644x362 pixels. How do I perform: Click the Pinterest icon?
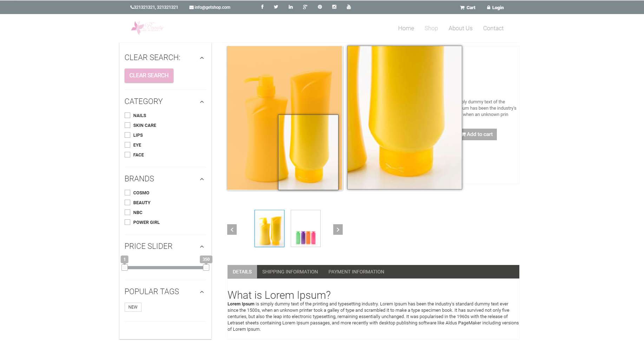pos(320,7)
